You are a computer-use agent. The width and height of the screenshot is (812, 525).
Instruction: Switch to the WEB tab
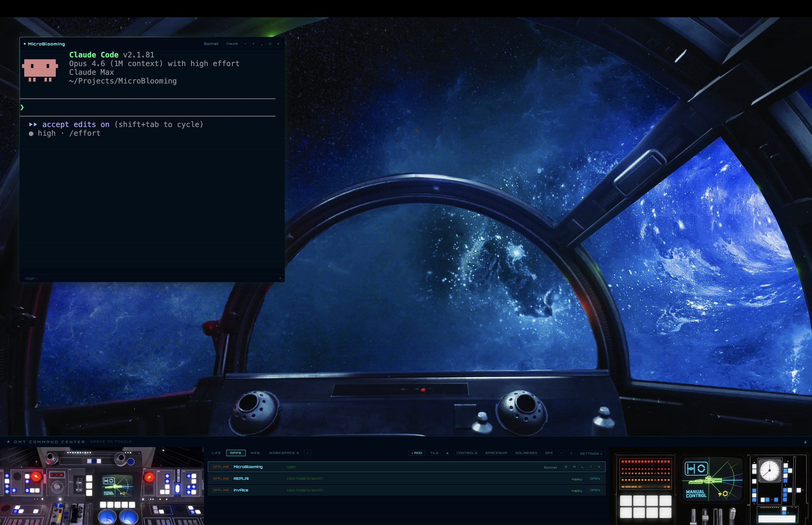[x=255, y=453]
